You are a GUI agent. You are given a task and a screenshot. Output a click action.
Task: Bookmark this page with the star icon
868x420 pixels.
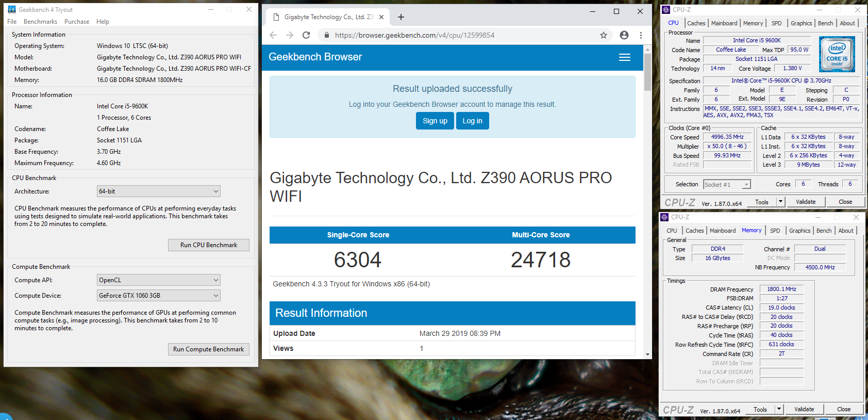pos(604,35)
